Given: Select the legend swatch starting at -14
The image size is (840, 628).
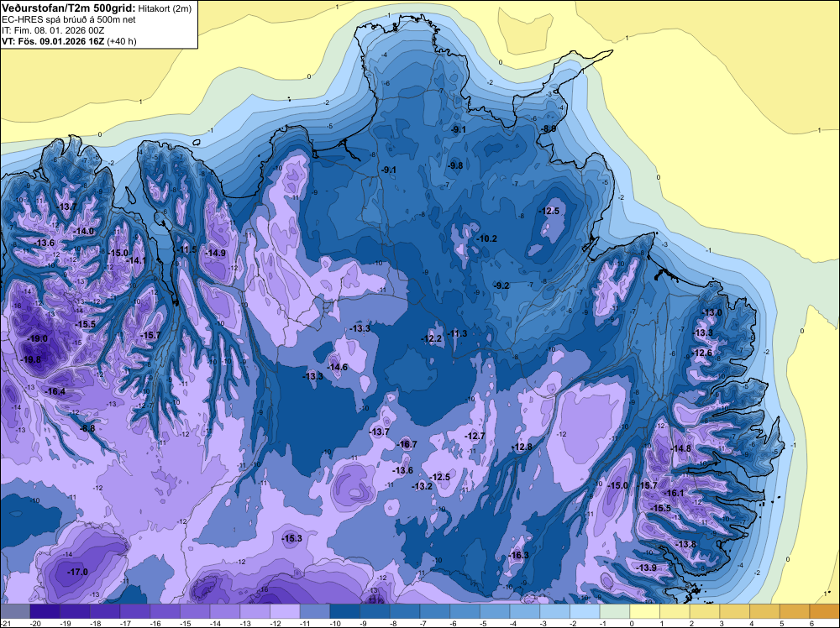Looking at the screenshot, I should click(225, 611).
